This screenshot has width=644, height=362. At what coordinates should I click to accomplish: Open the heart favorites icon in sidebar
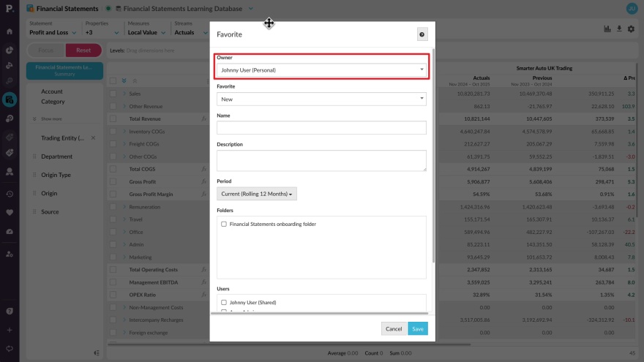[x=10, y=212]
